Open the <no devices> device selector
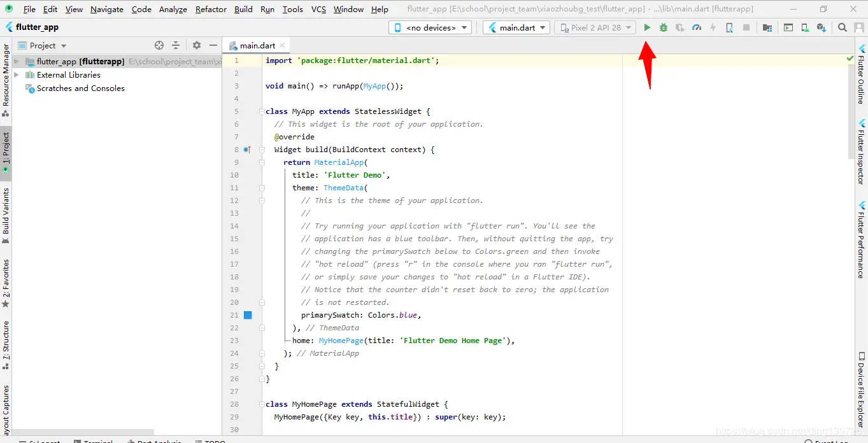Viewport: 868px width, 443px height. click(430, 27)
